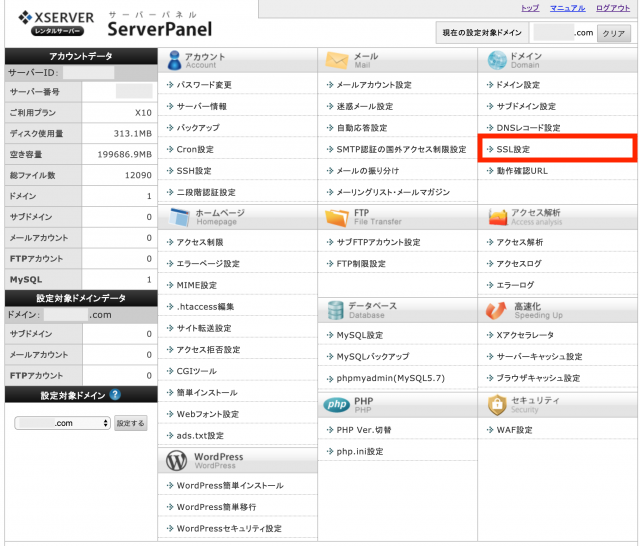640x546 pixels.
Task: Click the Account section person icon
Action: click(x=174, y=60)
